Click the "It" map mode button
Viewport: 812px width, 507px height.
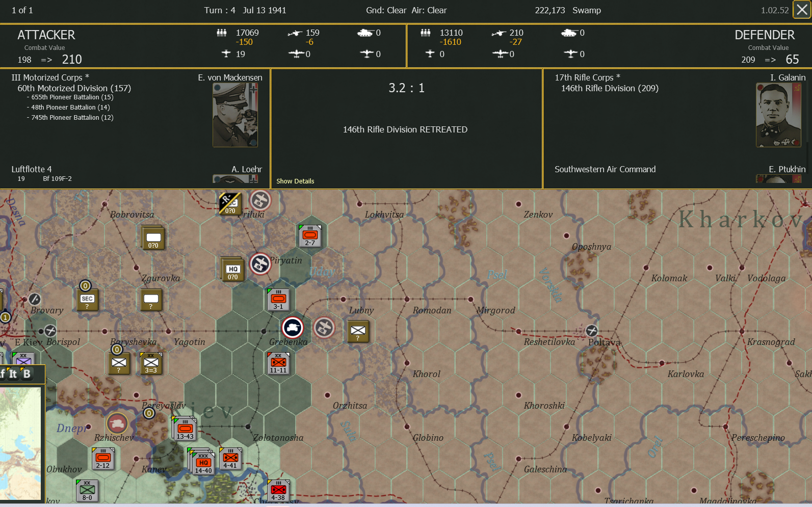(x=13, y=373)
